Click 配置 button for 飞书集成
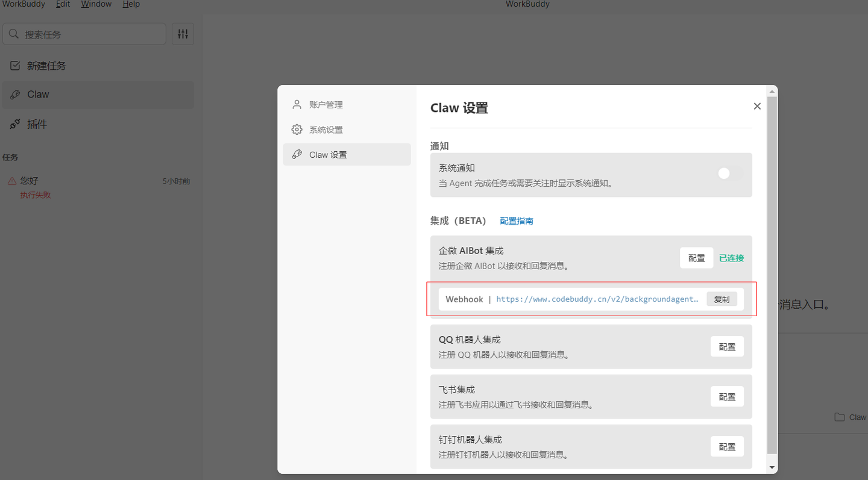The image size is (868, 480). point(727,397)
